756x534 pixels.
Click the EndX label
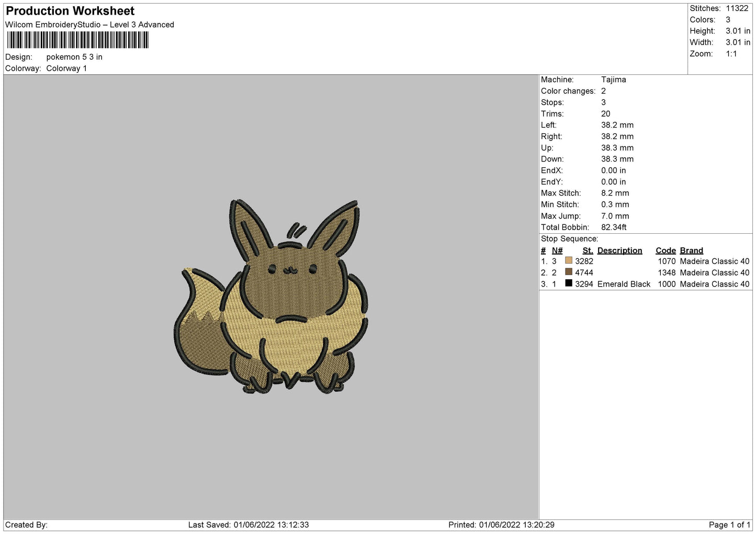click(552, 171)
